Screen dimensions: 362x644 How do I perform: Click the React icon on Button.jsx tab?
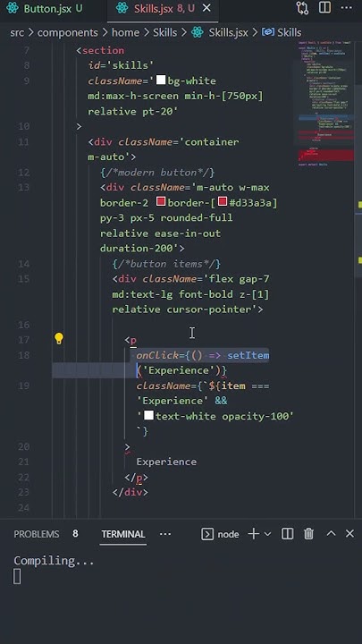click(13, 8)
